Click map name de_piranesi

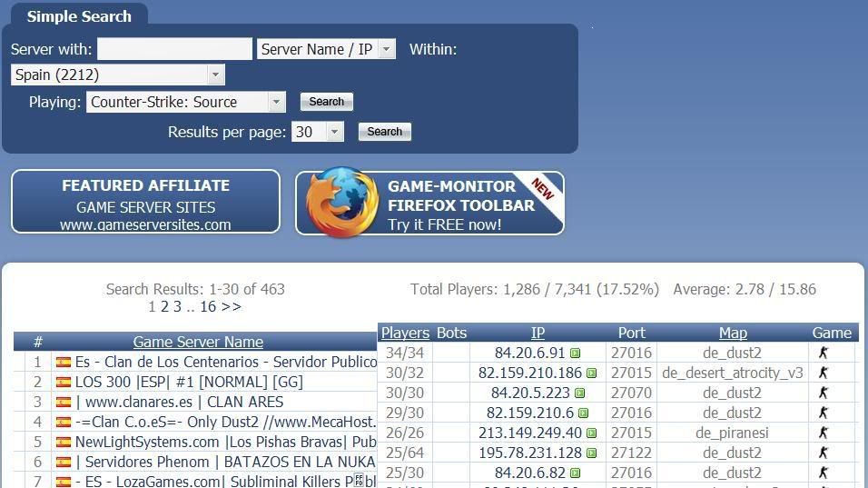tap(733, 433)
